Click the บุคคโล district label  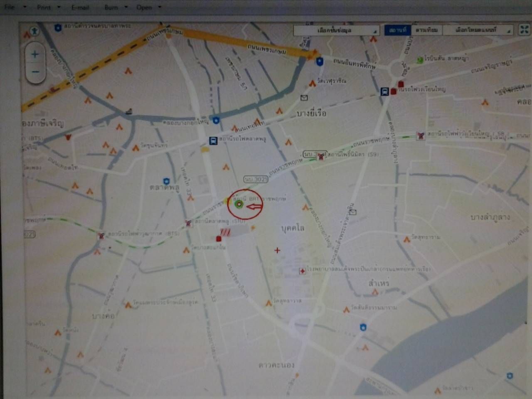click(x=293, y=228)
